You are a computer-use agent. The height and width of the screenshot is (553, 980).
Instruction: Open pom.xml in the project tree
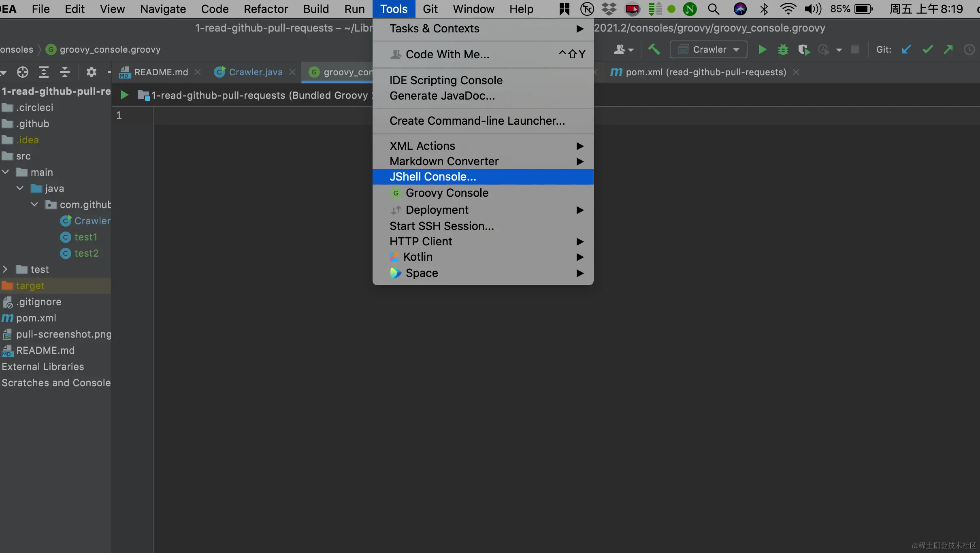[36, 318]
